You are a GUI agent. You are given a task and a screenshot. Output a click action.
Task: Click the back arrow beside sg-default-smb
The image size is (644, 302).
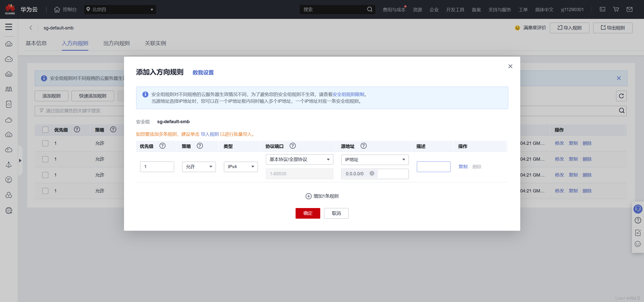[x=31, y=28]
